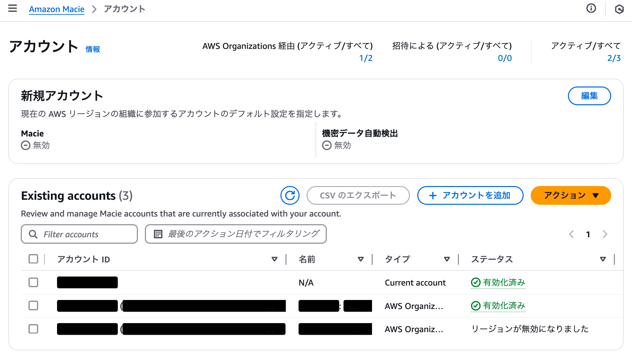The width and height of the screenshot is (632, 364).
Task: Click the hexagon settings icon at top right
Action: [x=619, y=9]
